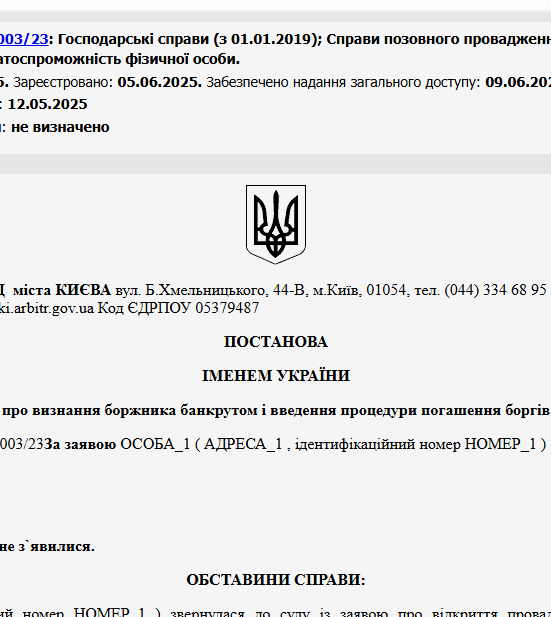The height and width of the screenshot is (617, 551).
Task: Click the court address "вул. Б.Хмельницького, 44-В"
Action: click(210, 290)
